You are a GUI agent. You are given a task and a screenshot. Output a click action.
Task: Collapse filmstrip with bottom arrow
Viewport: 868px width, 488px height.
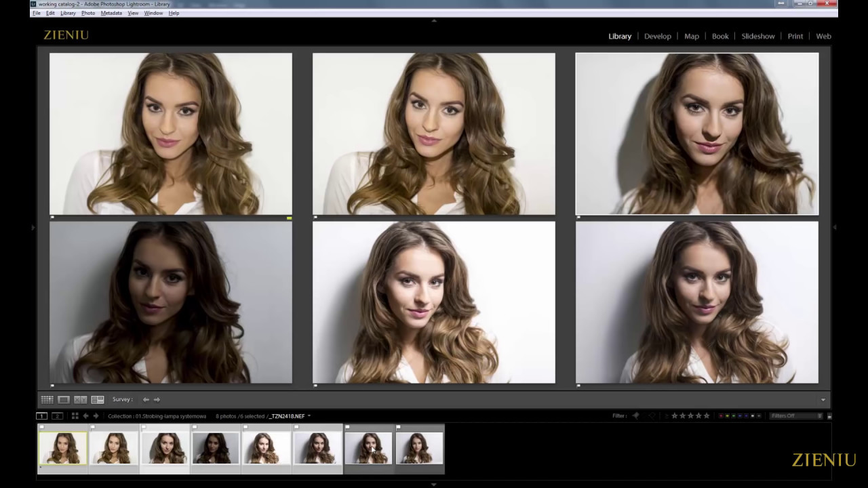coord(434,485)
